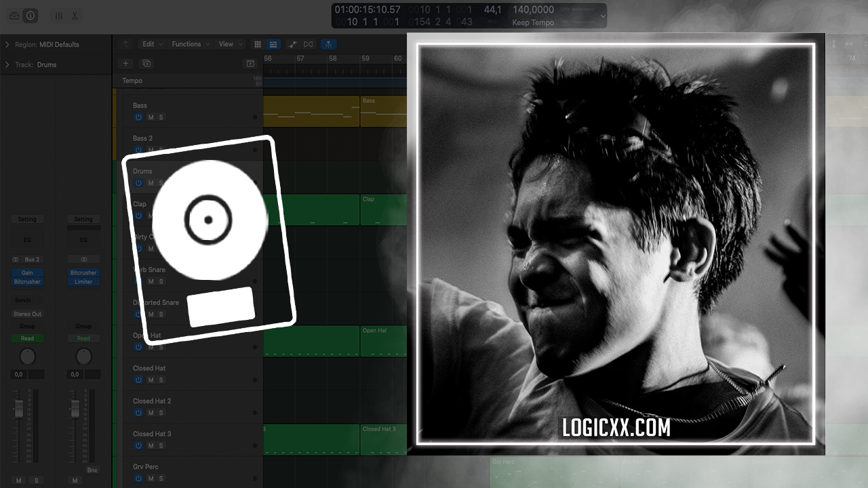Expand the Track: Drums inspector section
This screenshot has width=868, height=488.
pos(7,65)
